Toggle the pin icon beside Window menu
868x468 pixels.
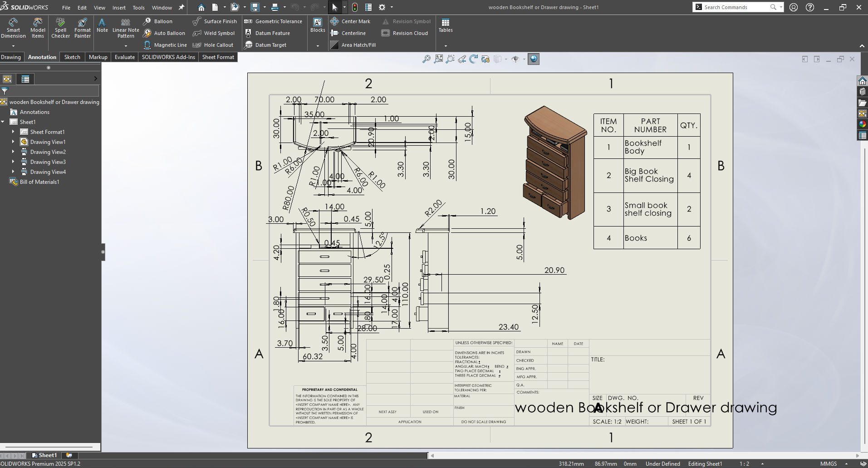pyautogui.click(x=181, y=7)
